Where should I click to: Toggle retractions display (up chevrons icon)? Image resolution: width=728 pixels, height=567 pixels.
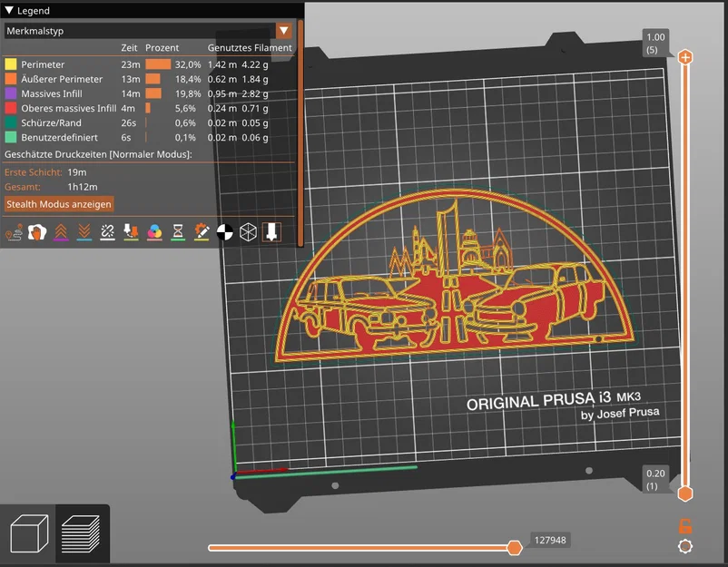coord(61,233)
